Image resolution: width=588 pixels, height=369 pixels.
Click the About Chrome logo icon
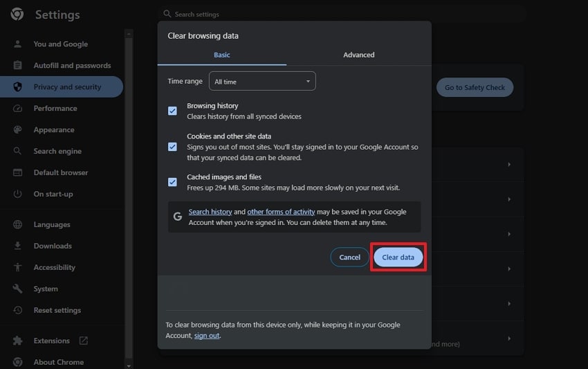[x=17, y=362]
